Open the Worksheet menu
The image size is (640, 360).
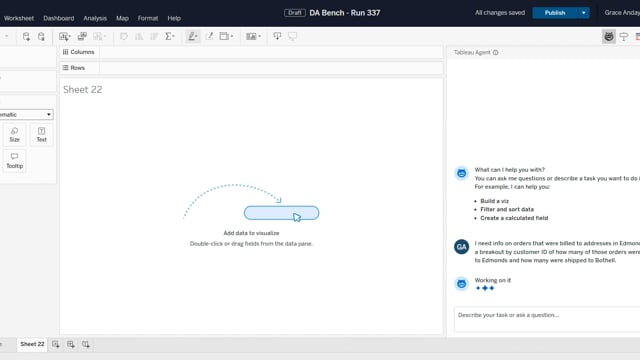[x=19, y=18]
